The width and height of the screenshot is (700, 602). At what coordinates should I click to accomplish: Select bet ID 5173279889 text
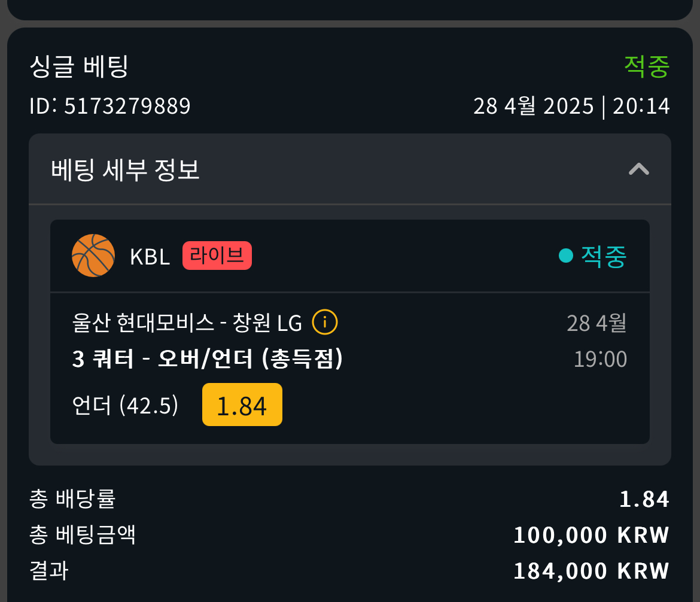(x=110, y=107)
